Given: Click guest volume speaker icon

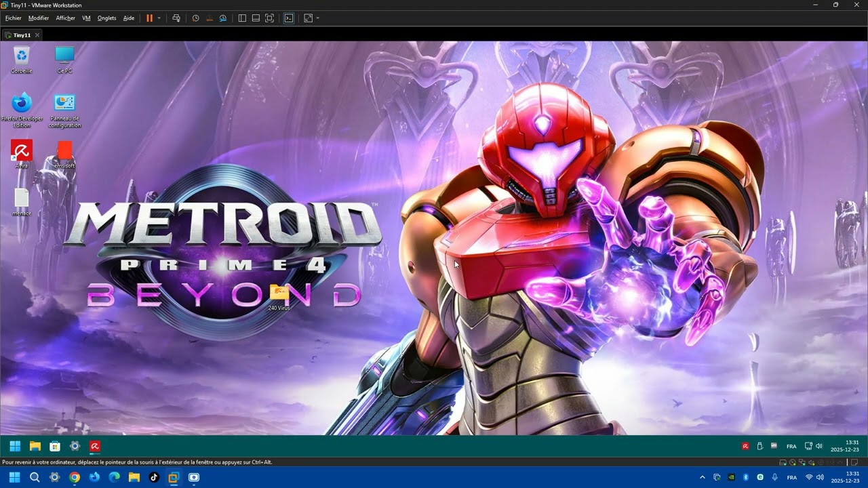Looking at the screenshot, I should tap(818, 446).
